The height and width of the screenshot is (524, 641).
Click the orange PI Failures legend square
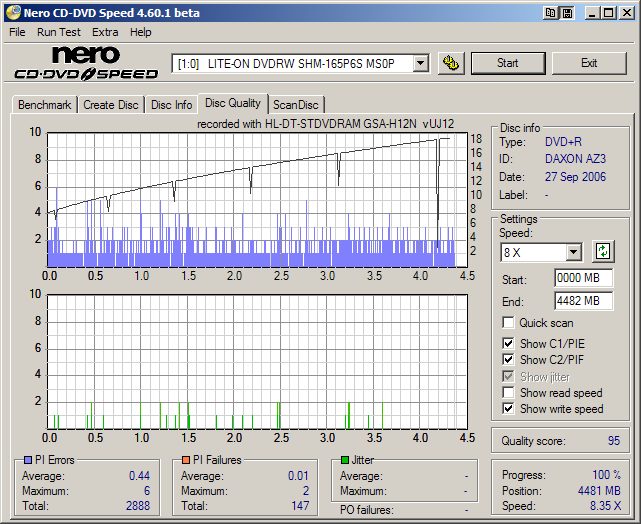pos(186,460)
